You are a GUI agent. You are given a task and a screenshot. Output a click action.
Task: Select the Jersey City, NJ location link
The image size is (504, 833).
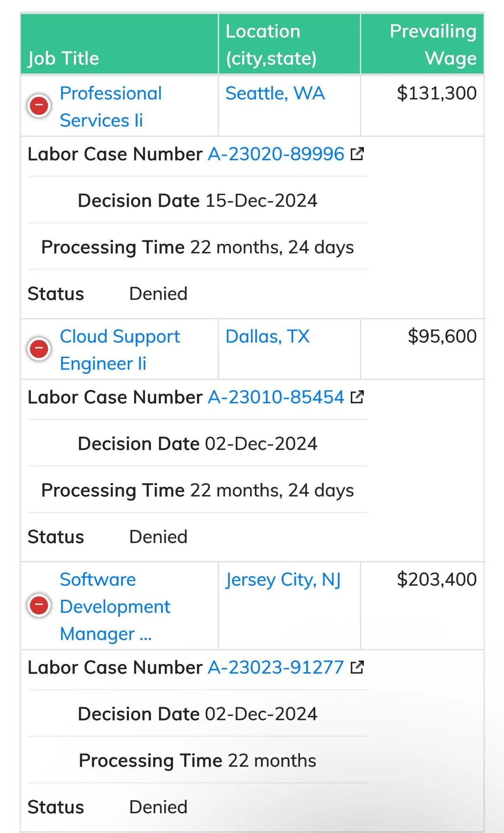tap(283, 580)
